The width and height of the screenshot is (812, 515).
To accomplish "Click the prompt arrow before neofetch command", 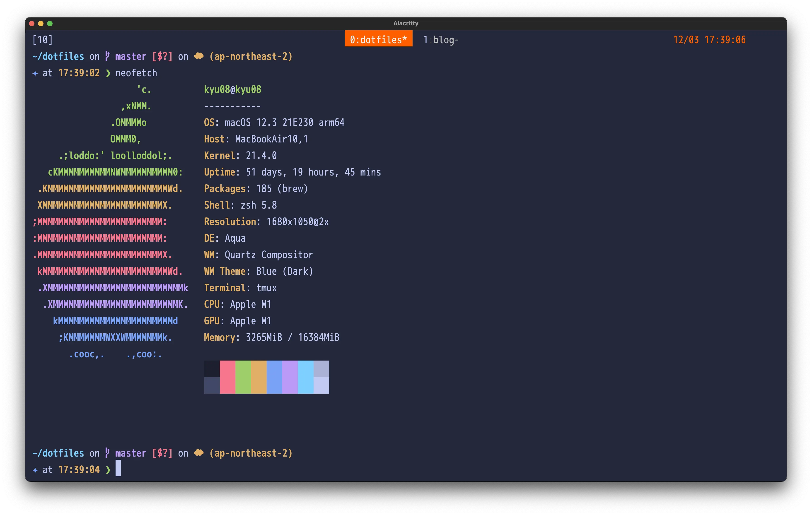I will (x=108, y=73).
